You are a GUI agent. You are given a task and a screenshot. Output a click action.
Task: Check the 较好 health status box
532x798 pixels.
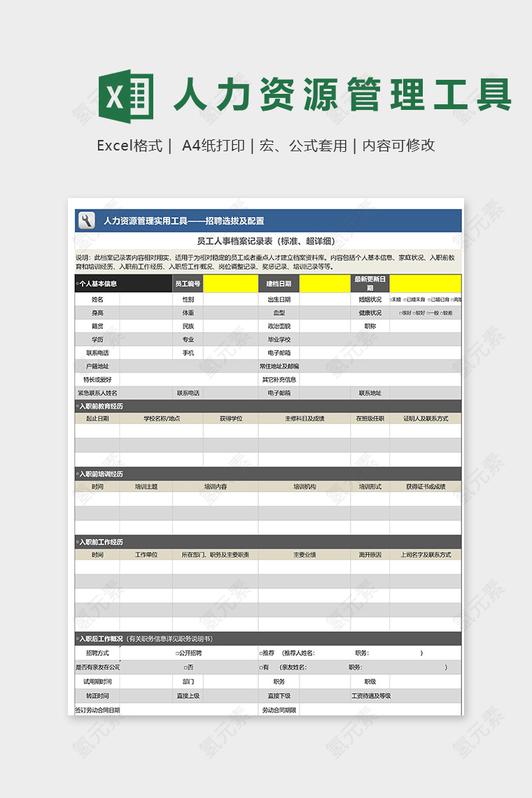pyautogui.click(x=414, y=313)
